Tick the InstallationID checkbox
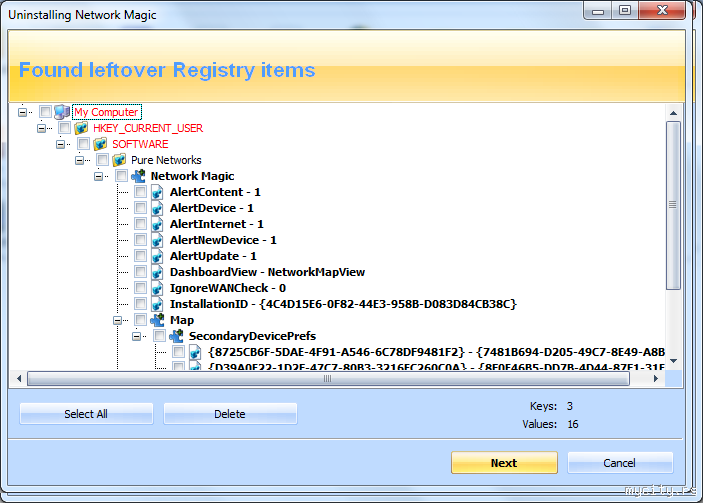703x503 pixels. 141,304
